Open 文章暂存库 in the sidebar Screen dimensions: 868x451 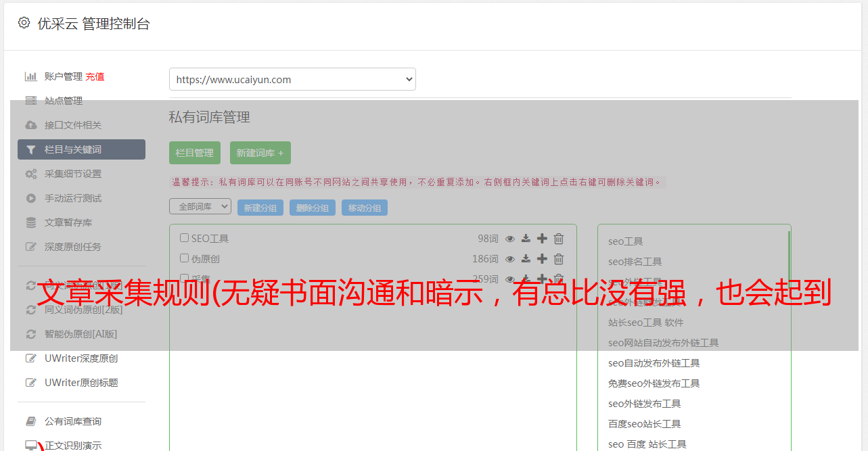point(68,222)
